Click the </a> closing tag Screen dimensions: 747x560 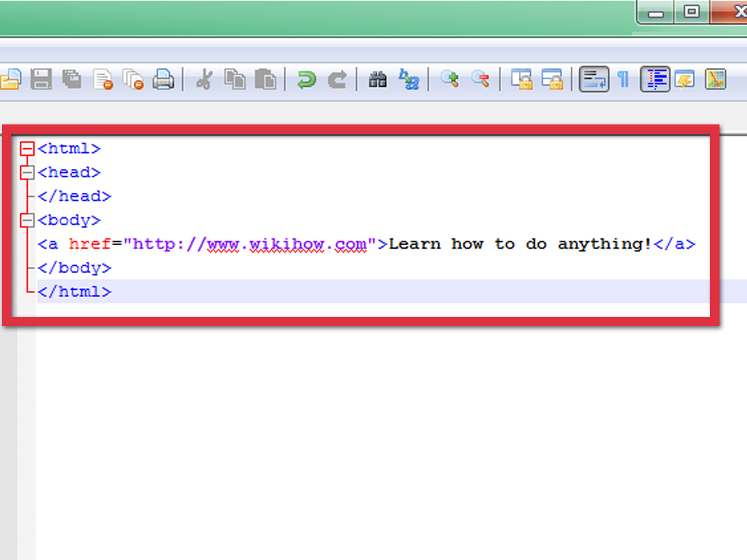tap(674, 244)
